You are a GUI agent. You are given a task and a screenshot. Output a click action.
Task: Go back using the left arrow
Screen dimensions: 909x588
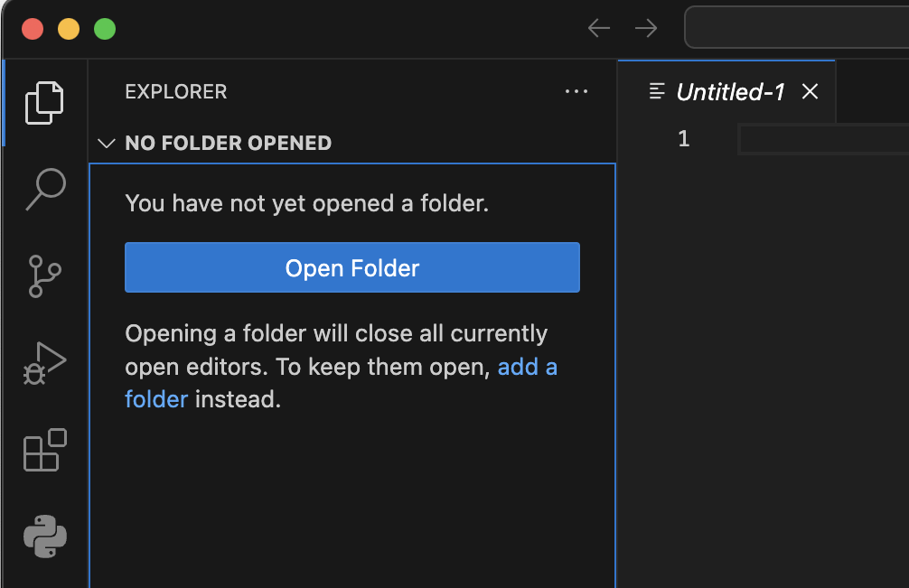pos(598,28)
